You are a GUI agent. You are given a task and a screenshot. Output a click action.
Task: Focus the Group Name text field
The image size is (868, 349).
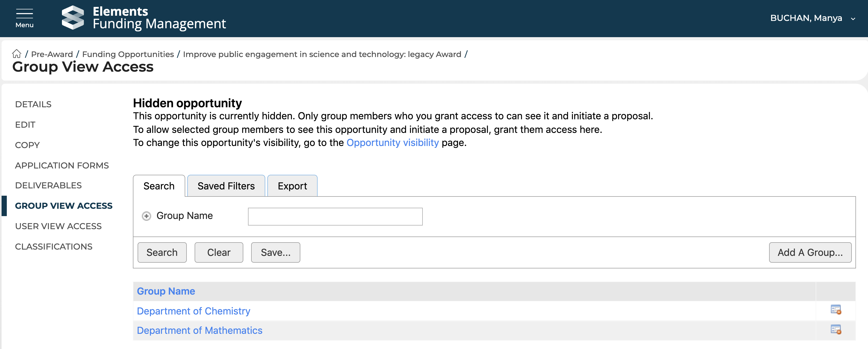click(335, 216)
